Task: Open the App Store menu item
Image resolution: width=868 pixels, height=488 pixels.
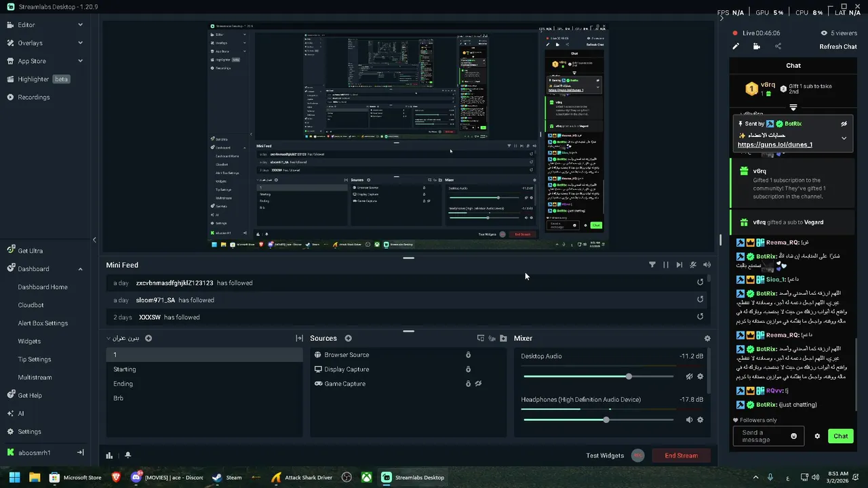Action: pos(31,61)
